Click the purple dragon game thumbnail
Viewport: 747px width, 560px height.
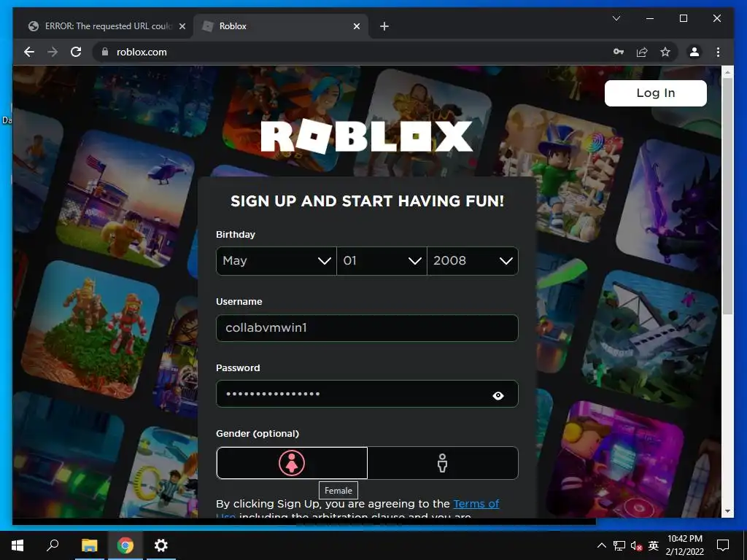tap(670, 205)
